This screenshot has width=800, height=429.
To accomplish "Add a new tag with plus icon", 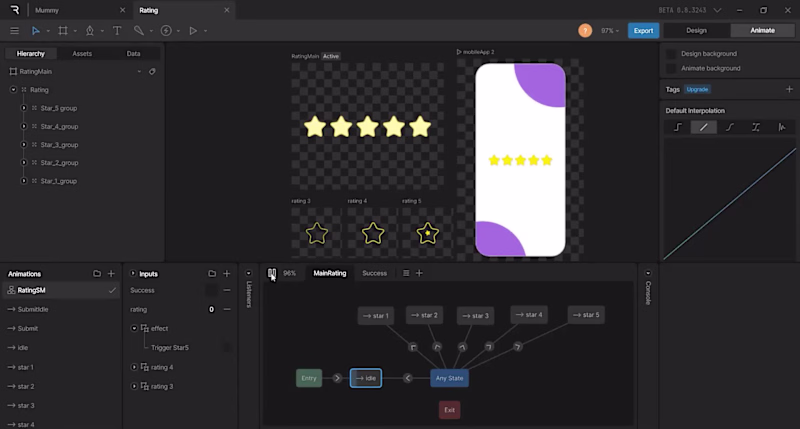I will click(789, 89).
